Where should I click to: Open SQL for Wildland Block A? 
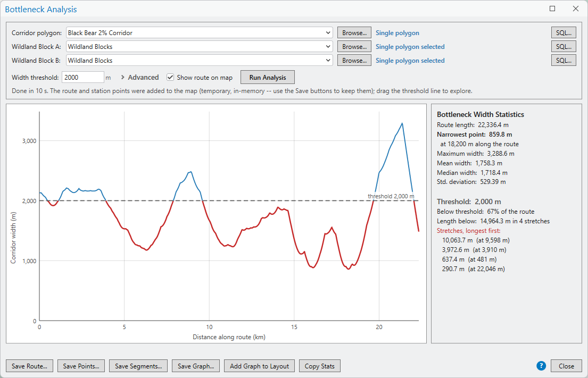[x=563, y=47]
